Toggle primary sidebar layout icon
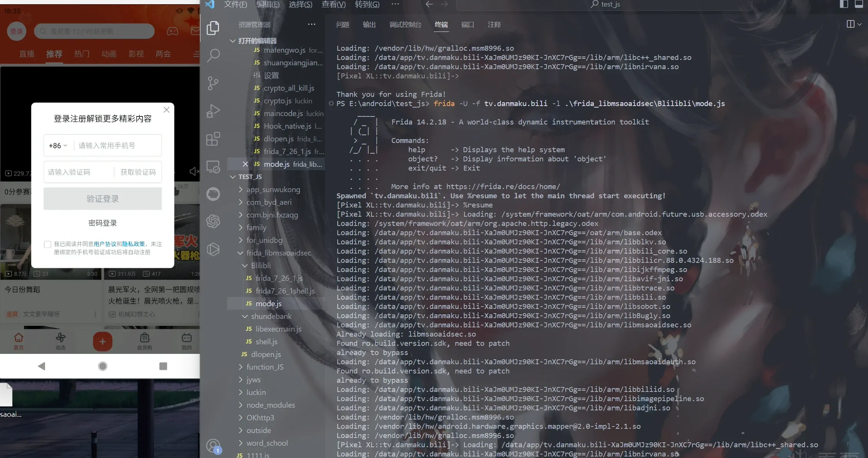This screenshot has height=458, width=868. [844, 4]
